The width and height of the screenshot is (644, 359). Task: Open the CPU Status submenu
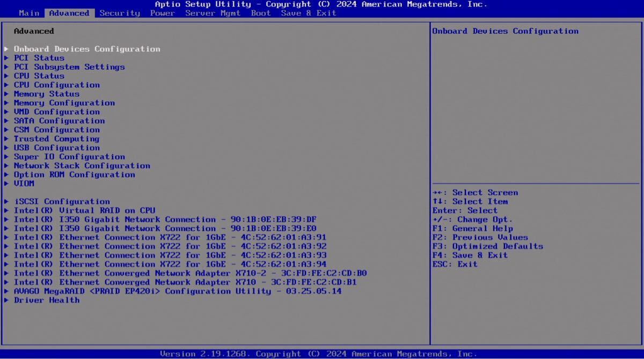point(39,76)
